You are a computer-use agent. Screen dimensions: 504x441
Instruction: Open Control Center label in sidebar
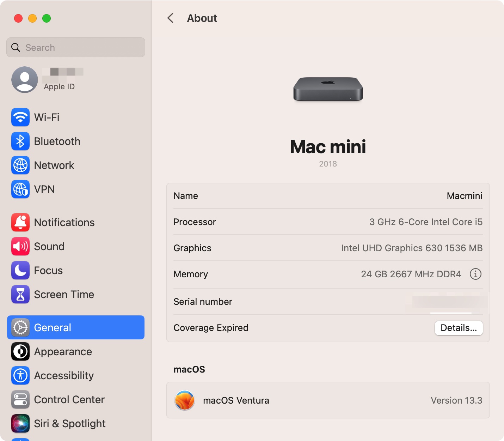point(69,399)
